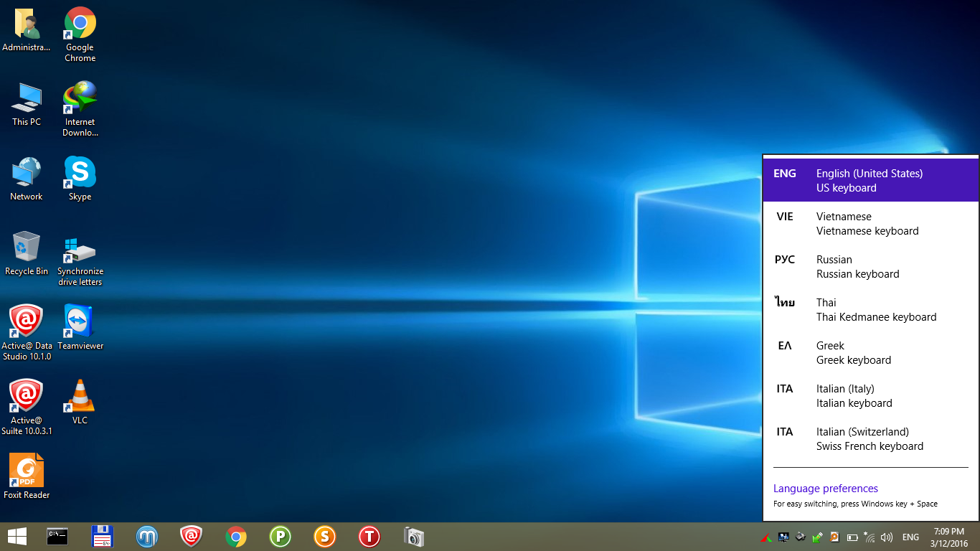Open the volume control in system tray
This screenshot has width=980, height=551.
point(887,537)
